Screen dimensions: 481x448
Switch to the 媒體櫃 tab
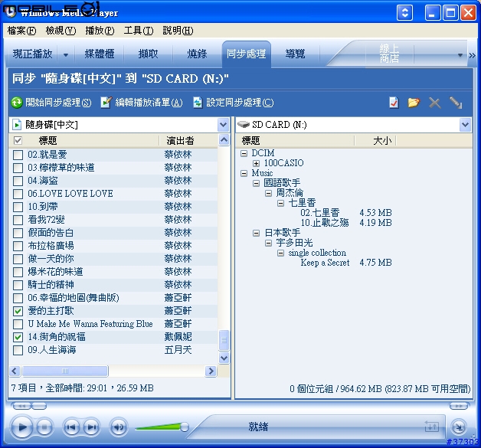pos(100,54)
